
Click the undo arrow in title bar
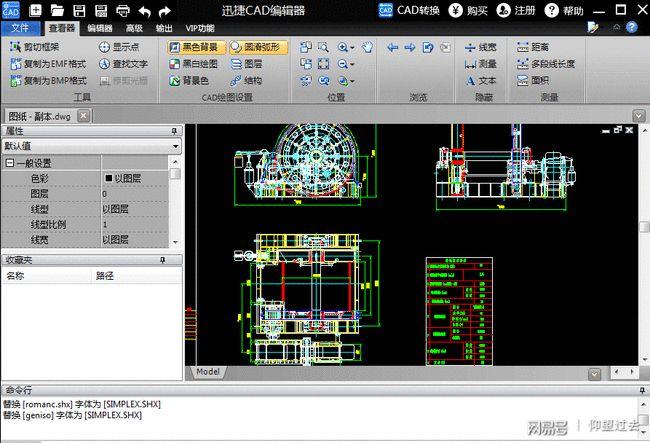pos(145,11)
